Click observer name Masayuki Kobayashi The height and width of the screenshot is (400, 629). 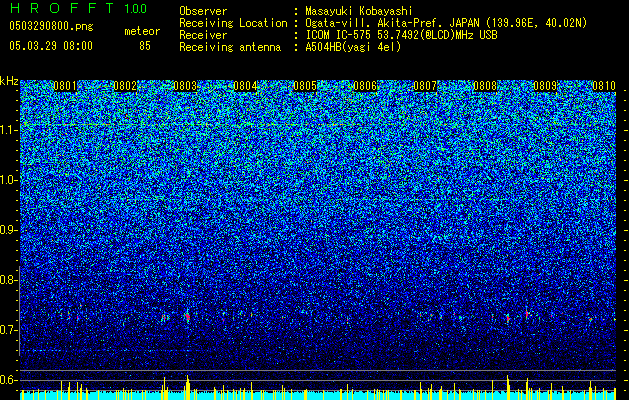click(x=359, y=12)
